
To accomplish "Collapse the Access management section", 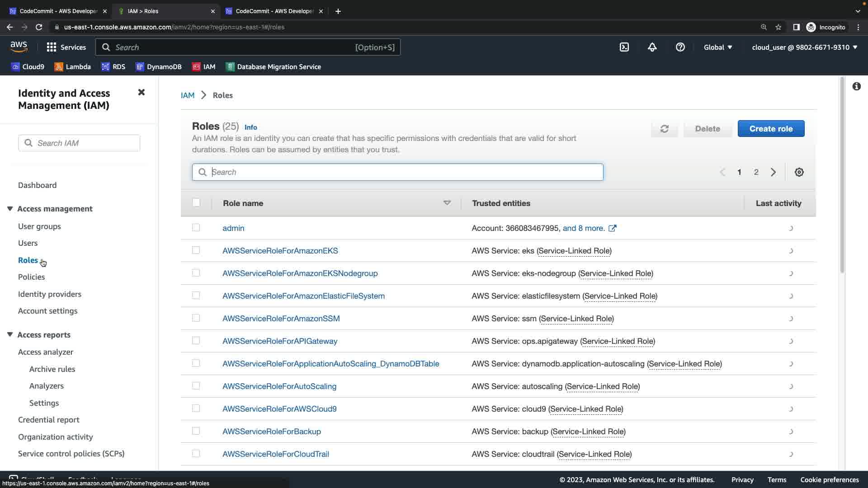I will [x=10, y=209].
